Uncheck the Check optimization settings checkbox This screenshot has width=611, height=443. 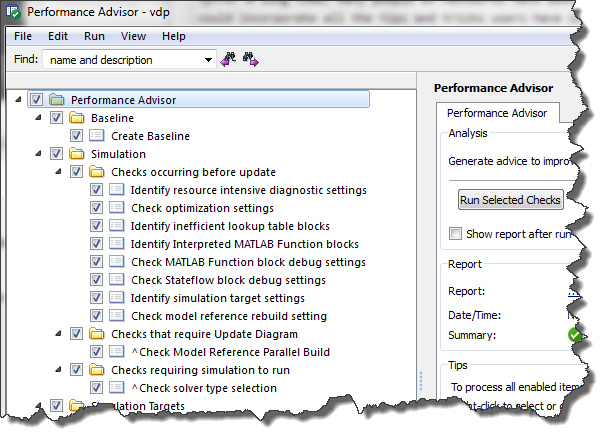pos(96,208)
